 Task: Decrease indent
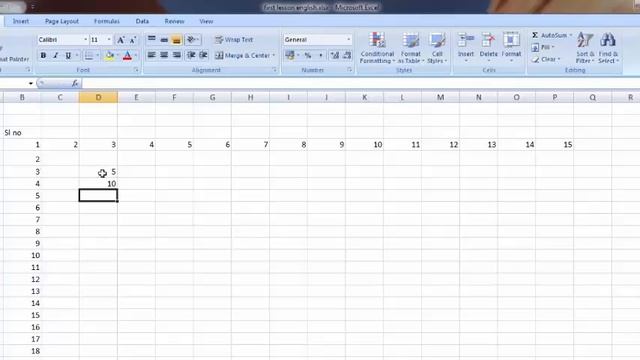(x=191, y=55)
